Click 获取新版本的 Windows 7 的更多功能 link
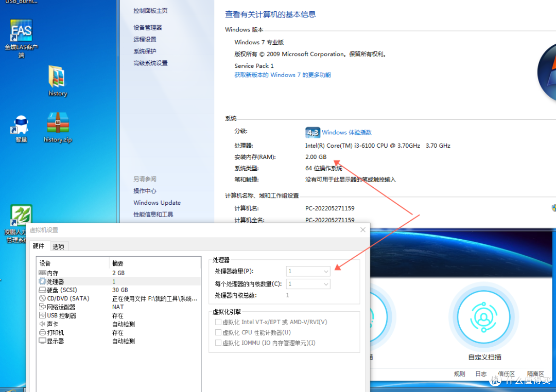Viewport: 556px width, 392px height. [x=283, y=75]
